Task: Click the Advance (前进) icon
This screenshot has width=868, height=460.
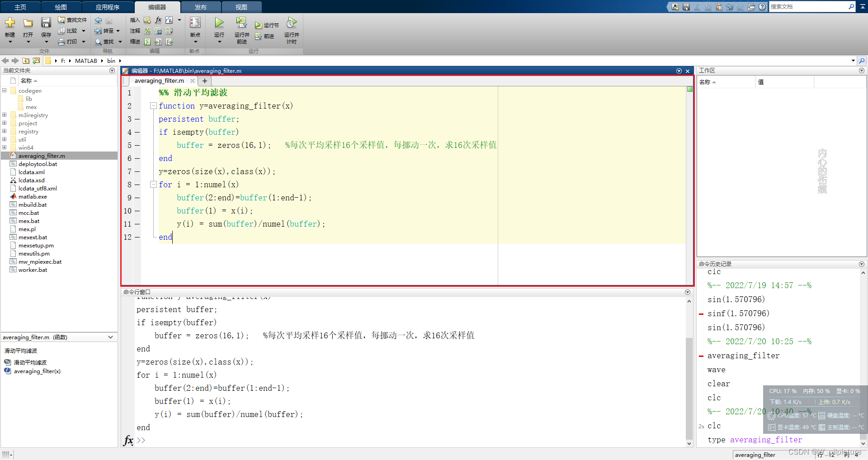Action: [258, 36]
